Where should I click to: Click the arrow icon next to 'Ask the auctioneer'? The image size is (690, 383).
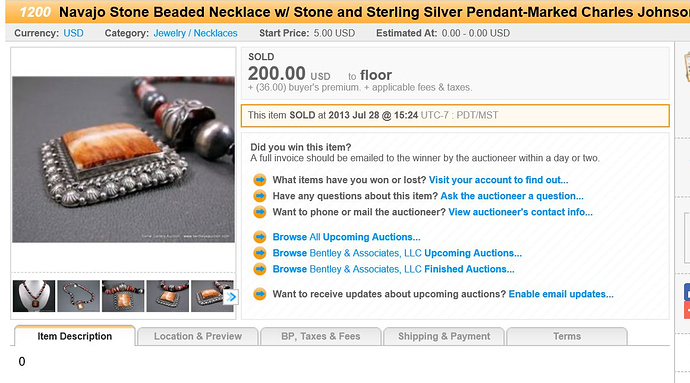(x=260, y=196)
